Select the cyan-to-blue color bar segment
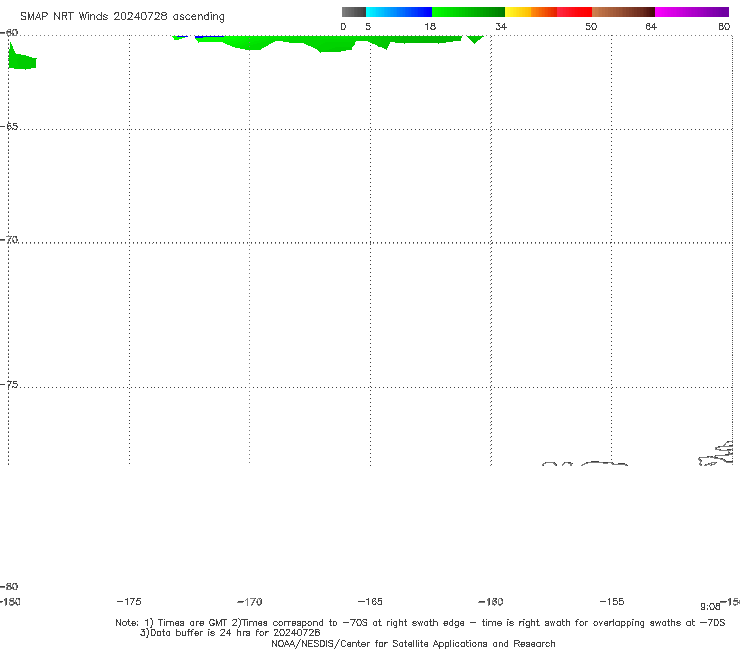740x650 pixels. 399,12
